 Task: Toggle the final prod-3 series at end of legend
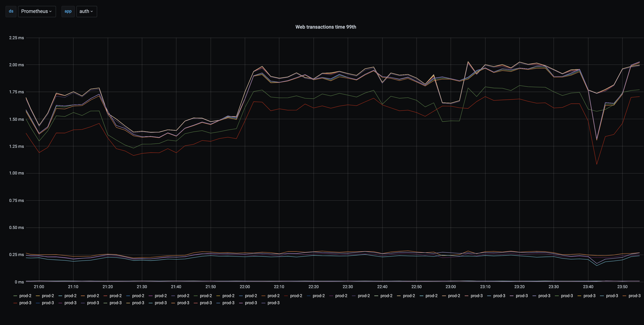[x=273, y=303]
